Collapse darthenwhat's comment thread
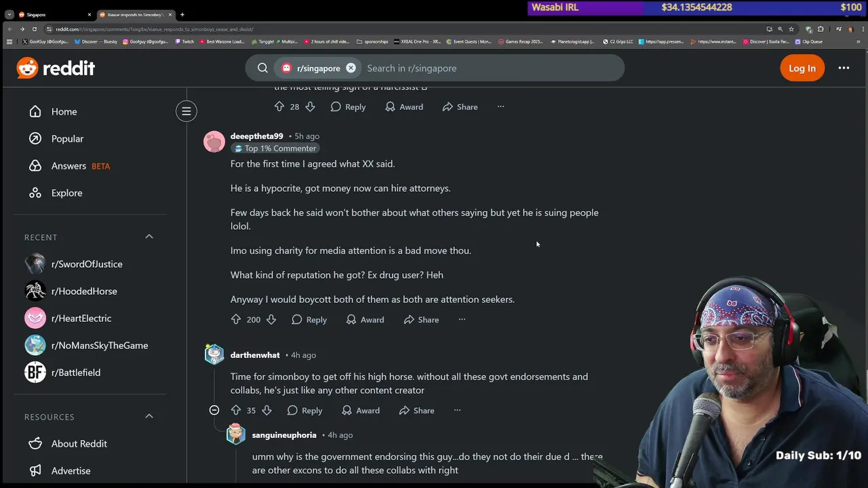This screenshot has width=868, height=488. pyautogui.click(x=214, y=410)
